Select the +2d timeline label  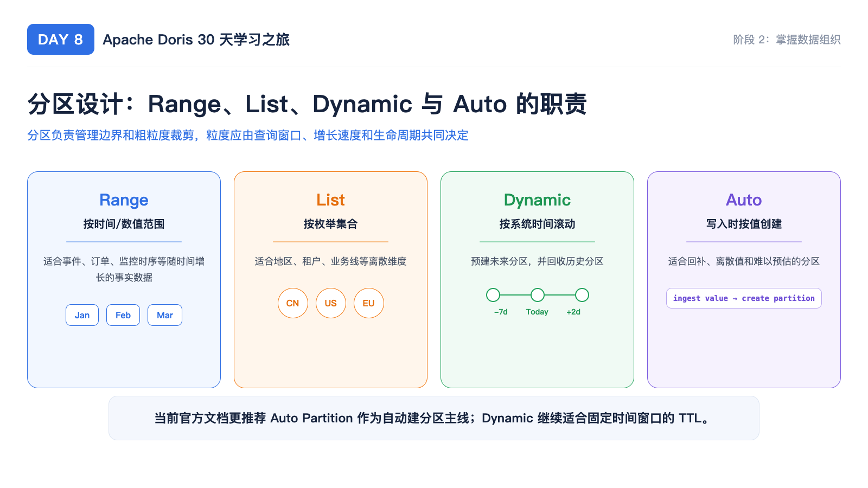coord(573,312)
